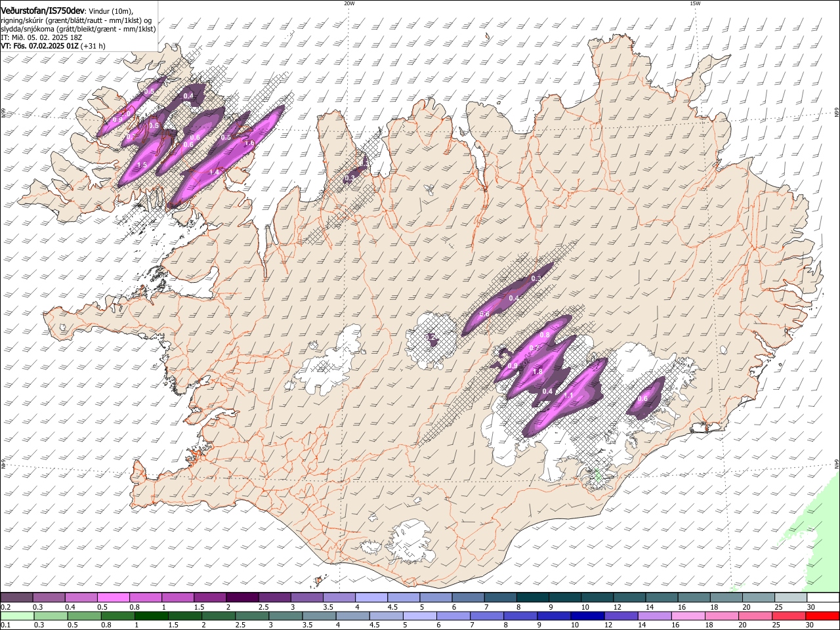Click the 0.1 label on rain legend
This screenshot has height=630, width=840.
click(5, 625)
